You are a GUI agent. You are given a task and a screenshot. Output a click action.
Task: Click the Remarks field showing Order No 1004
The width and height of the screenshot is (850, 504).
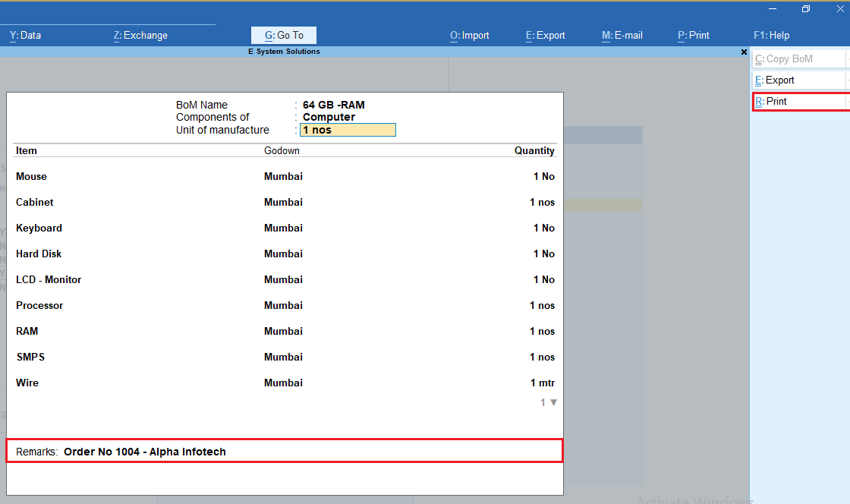coord(284,450)
